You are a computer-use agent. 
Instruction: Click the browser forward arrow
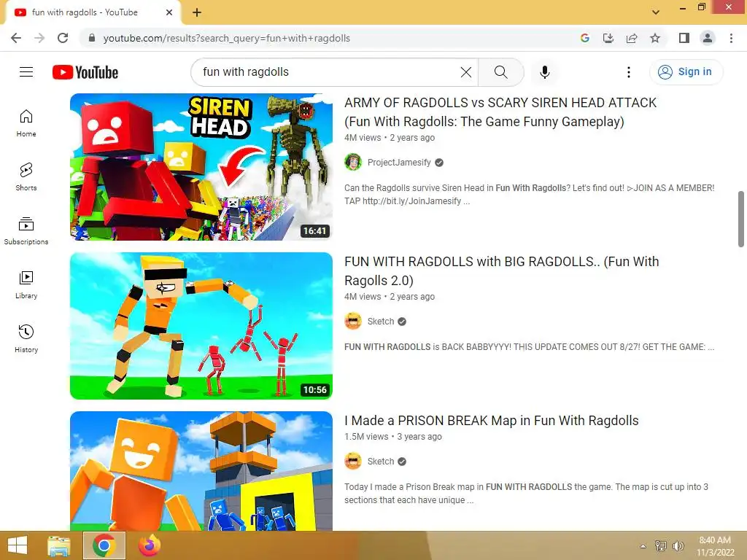[x=39, y=38]
